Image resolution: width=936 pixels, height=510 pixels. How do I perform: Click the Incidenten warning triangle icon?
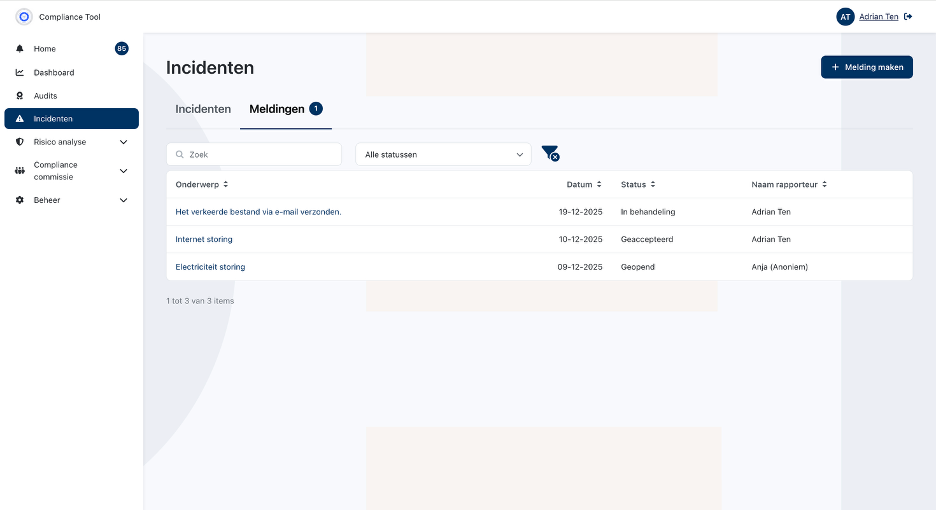pos(20,119)
